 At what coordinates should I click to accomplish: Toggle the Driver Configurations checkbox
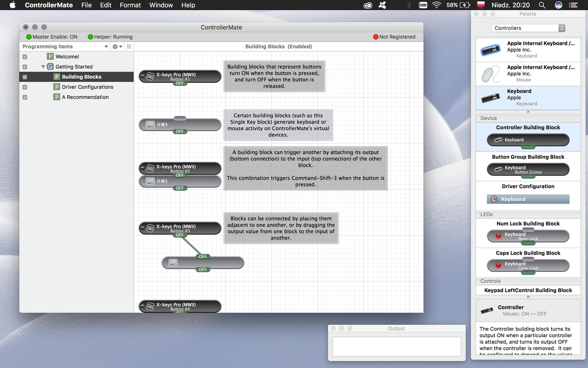25,87
